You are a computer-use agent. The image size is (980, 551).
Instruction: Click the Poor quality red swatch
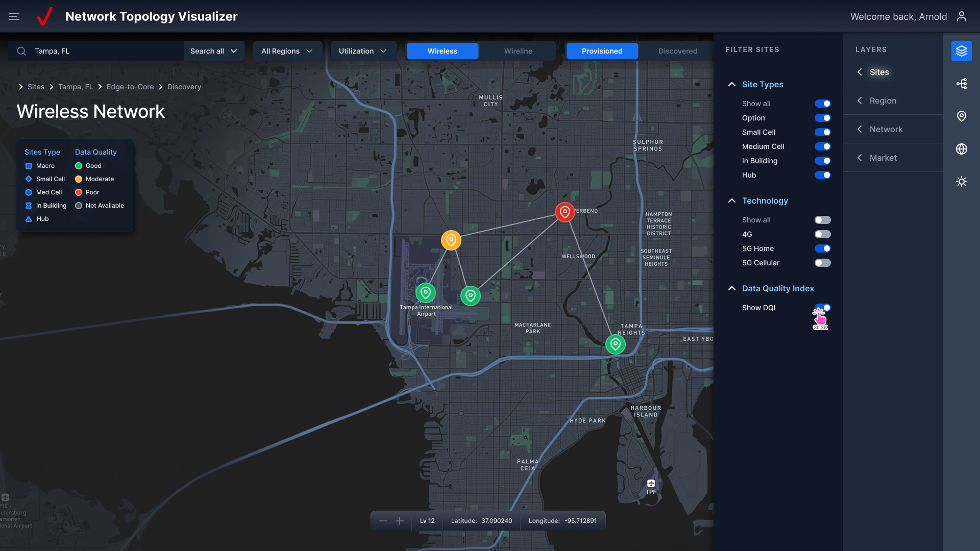click(x=79, y=192)
